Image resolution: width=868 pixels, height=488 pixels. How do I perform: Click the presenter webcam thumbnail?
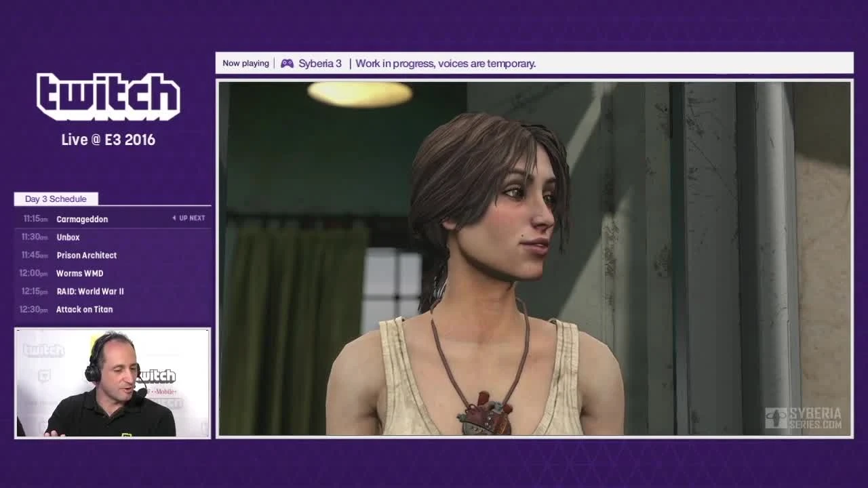click(112, 382)
